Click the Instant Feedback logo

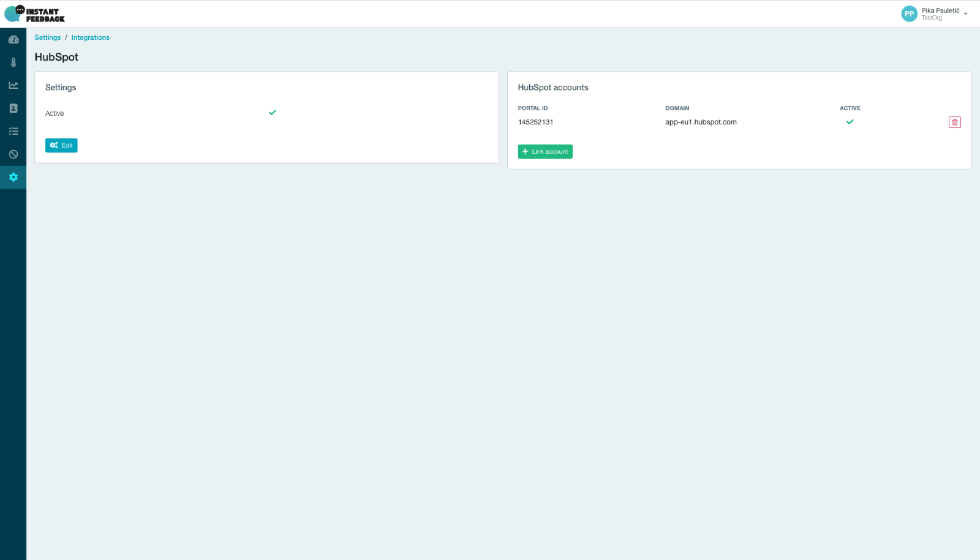35,14
